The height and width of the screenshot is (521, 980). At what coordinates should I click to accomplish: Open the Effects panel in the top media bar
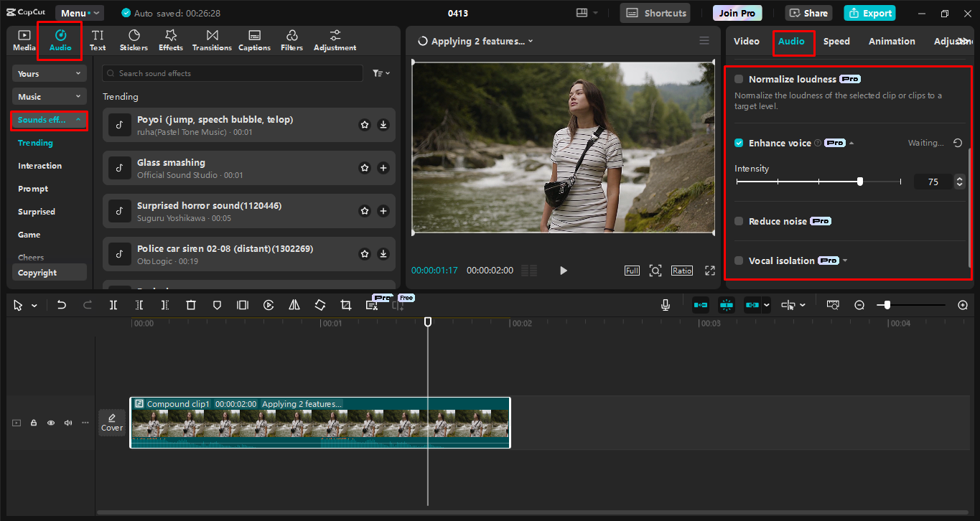[170, 39]
